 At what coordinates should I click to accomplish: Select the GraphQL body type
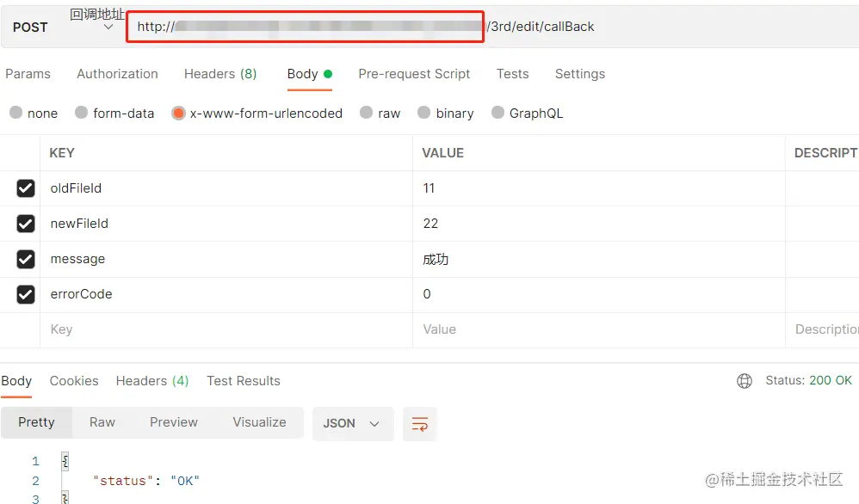pyautogui.click(x=497, y=113)
